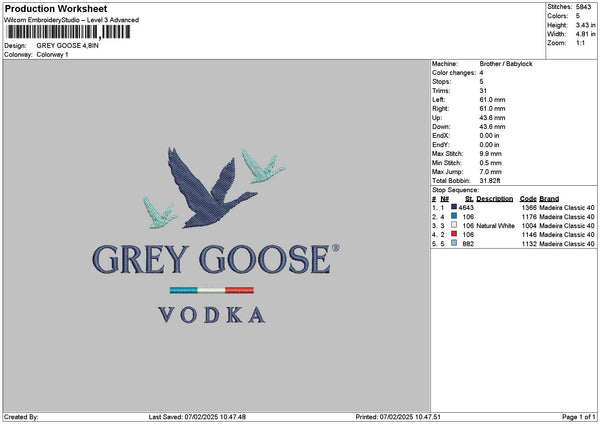Image resolution: width=600 pixels, height=424 pixels.
Task: Click the EndX label
Action: [441, 136]
